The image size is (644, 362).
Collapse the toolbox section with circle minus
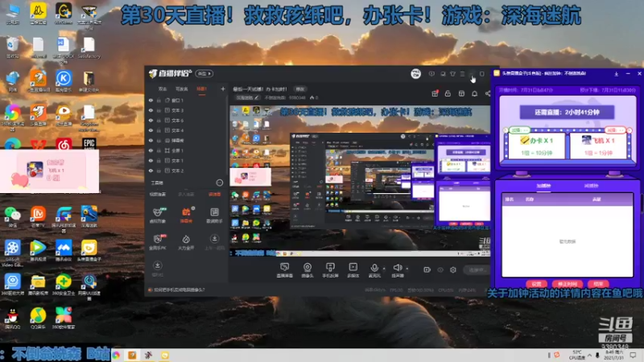pyautogui.click(x=219, y=183)
